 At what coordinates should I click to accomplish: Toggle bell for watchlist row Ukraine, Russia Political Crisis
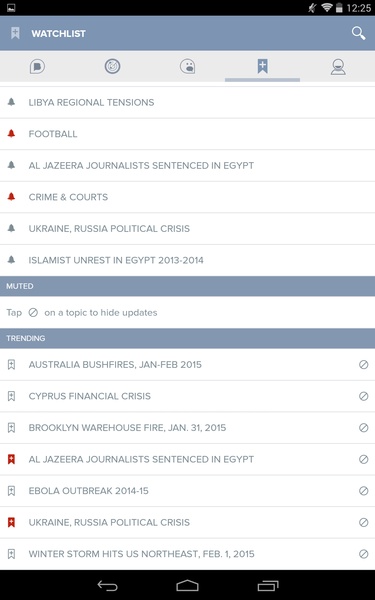click(x=11, y=228)
